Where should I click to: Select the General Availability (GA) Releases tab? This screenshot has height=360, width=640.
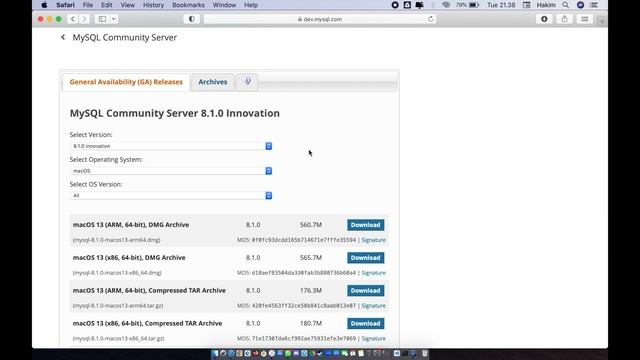pos(126,82)
